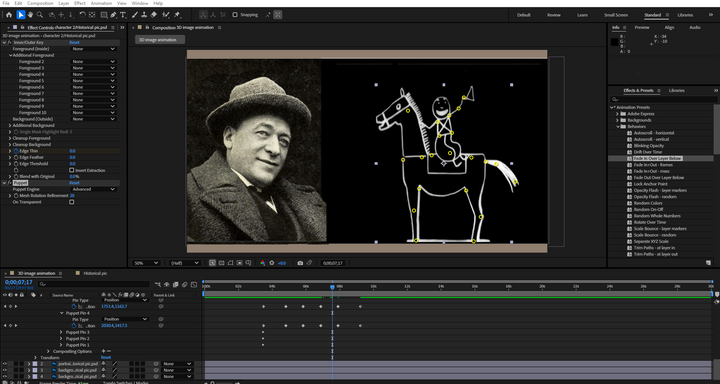720x384 pixels.
Task: Open the Puppet Engine Advanced dropdown
Action: [93, 189]
